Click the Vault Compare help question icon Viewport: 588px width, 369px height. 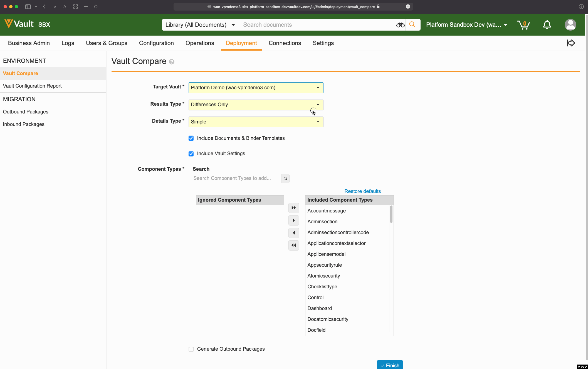coord(172,62)
